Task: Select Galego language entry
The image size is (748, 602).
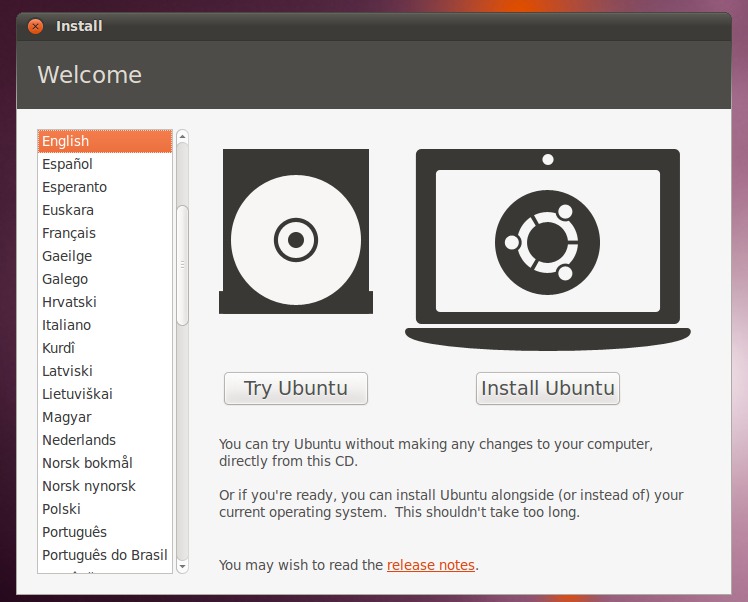Action: (105, 279)
